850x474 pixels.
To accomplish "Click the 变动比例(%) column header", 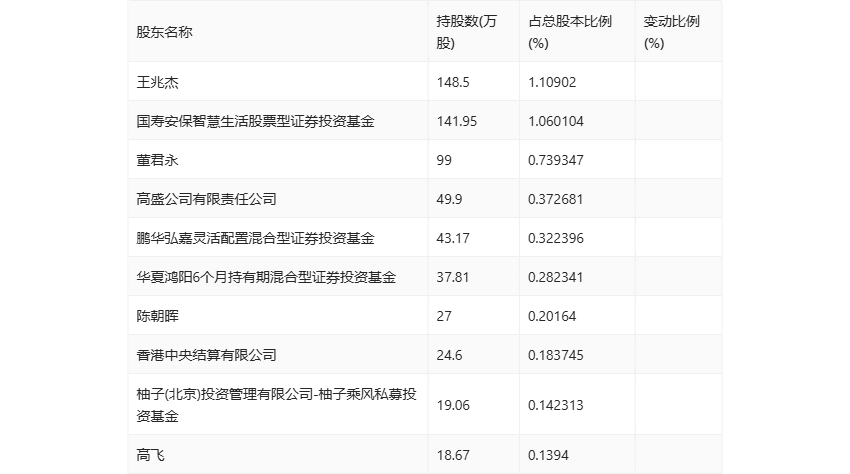I will pos(672,33).
